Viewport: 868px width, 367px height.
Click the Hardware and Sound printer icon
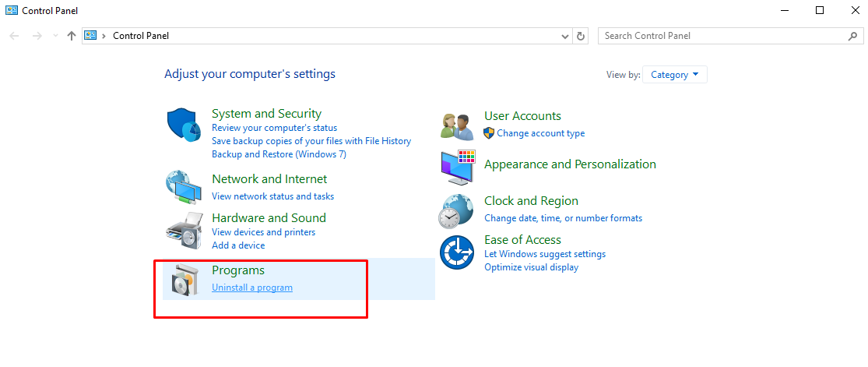pyautogui.click(x=185, y=230)
